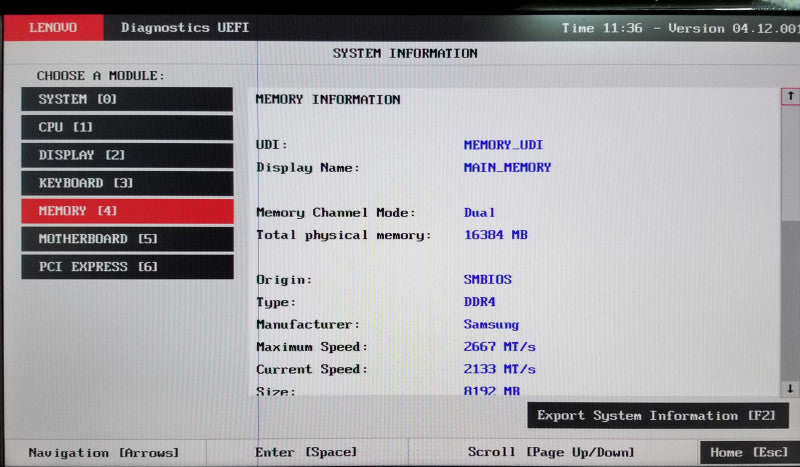Click the Diagnostics UEFI title
Viewport: 800px width, 467px height.
[x=185, y=28]
